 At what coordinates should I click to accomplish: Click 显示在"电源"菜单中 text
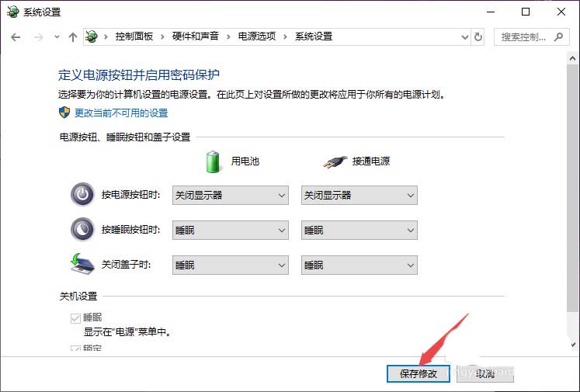coord(127,331)
